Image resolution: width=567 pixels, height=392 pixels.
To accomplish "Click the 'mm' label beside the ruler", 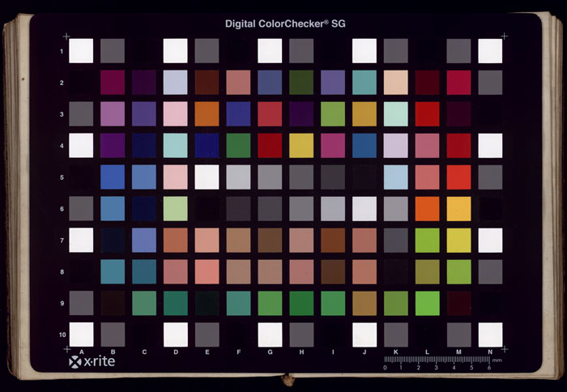I will [x=497, y=360].
